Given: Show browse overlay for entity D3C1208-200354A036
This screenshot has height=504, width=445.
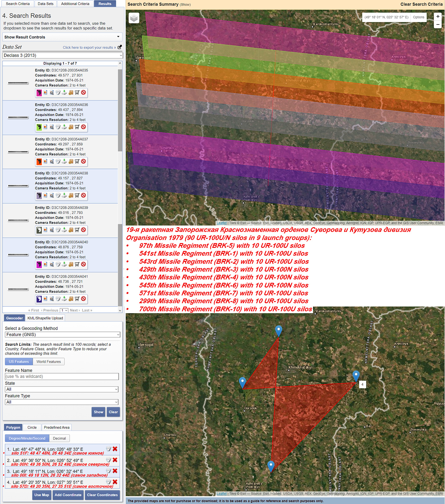Looking at the screenshot, I should 45,127.
